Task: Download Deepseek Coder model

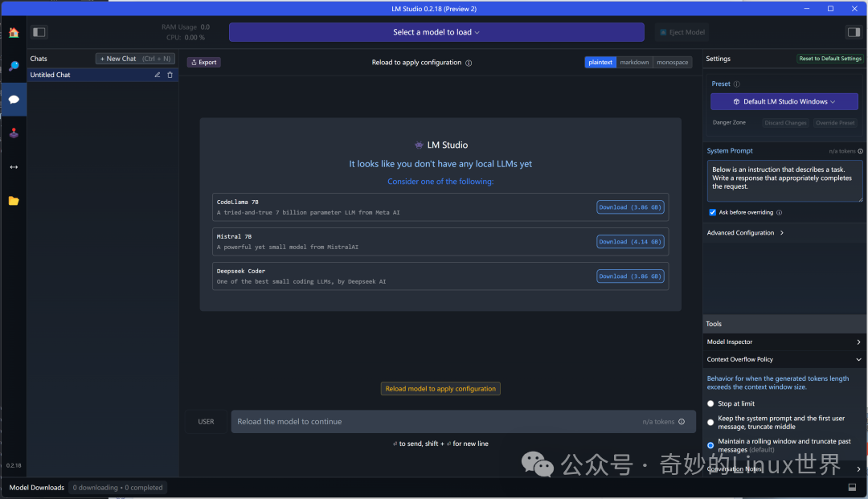Action: (x=630, y=276)
